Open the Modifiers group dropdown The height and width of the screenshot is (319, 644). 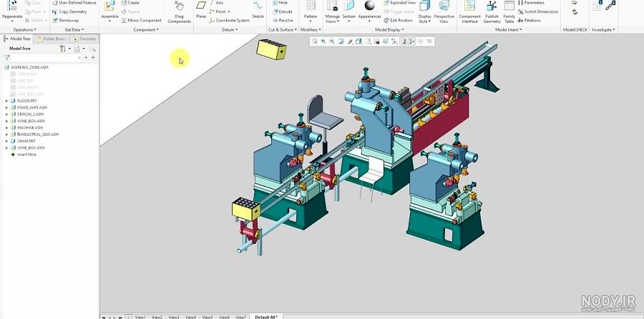(x=311, y=29)
